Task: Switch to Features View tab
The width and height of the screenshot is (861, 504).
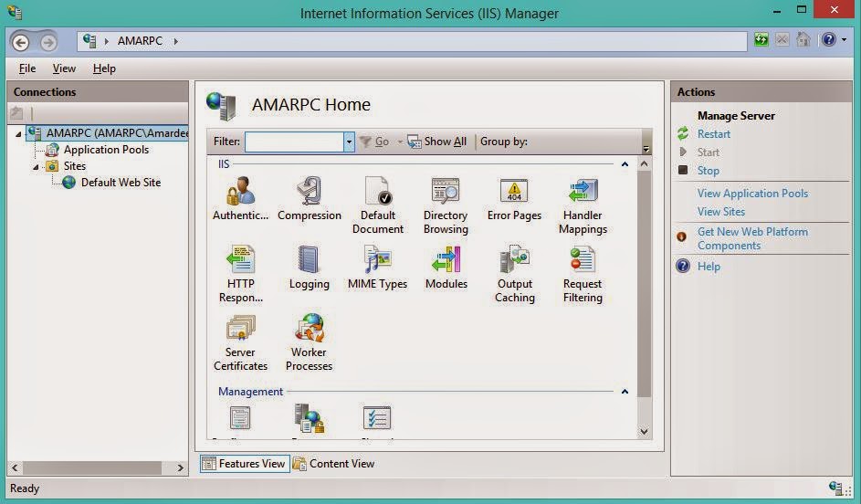Action: click(245, 464)
